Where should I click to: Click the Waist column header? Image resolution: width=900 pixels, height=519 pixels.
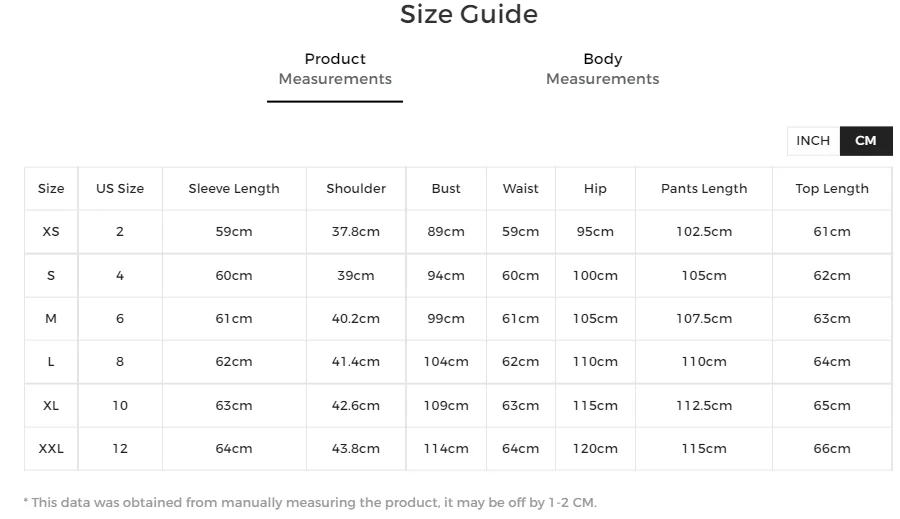520,189
